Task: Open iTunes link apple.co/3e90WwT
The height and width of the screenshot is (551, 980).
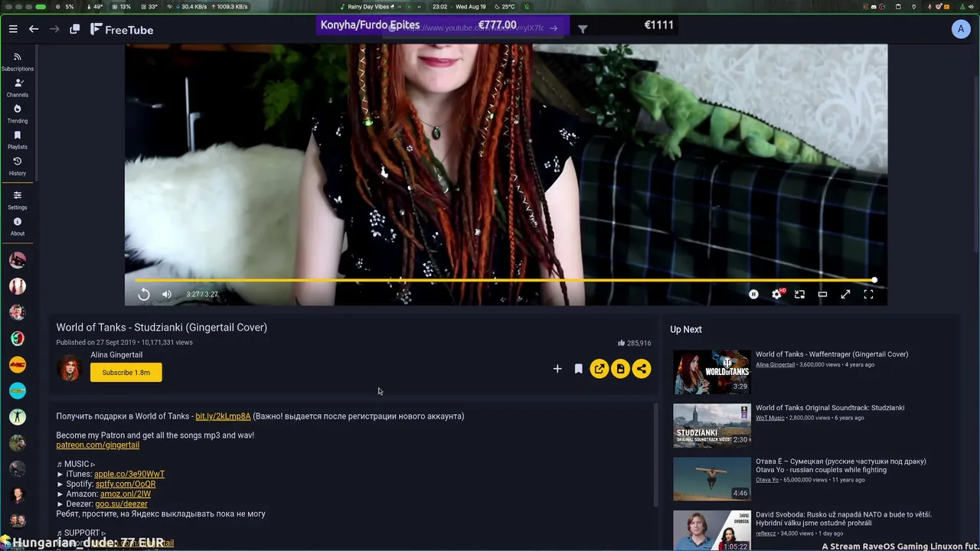Action: point(129,474)
